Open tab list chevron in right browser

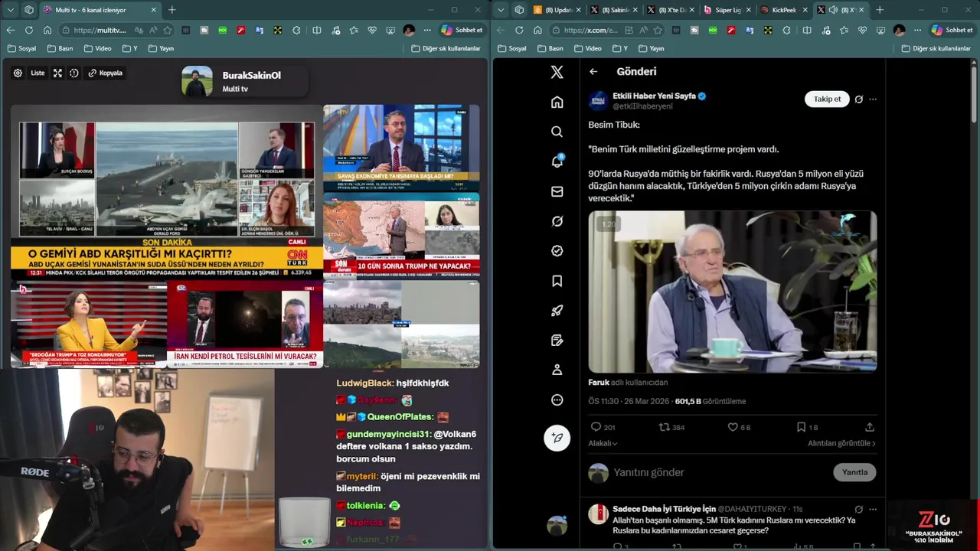pyautogui.click(x=500, y=10)
